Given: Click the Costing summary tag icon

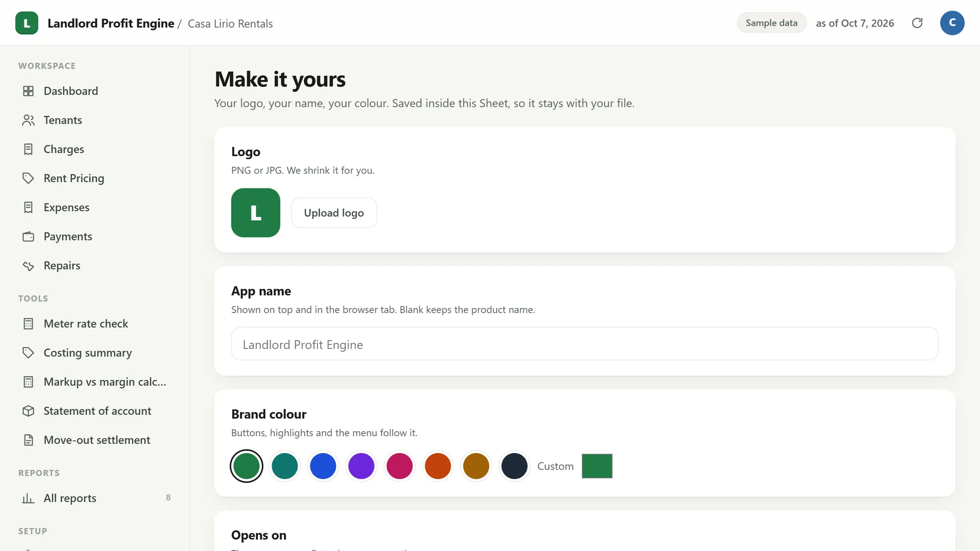Looking at the screenshot, I should [x=29, y=353].
